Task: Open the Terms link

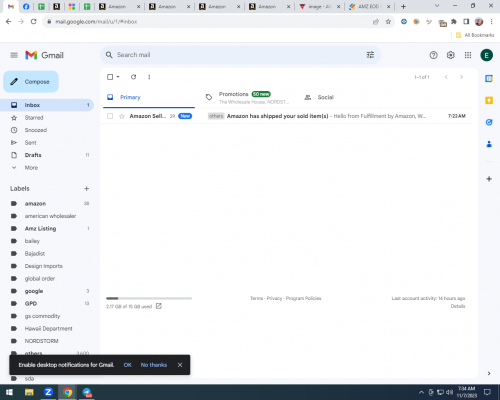Action: click(x=256, y=298)
